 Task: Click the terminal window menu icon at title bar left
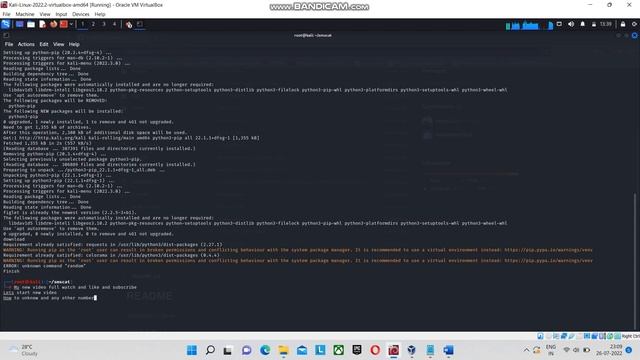(x=6, y=36)
